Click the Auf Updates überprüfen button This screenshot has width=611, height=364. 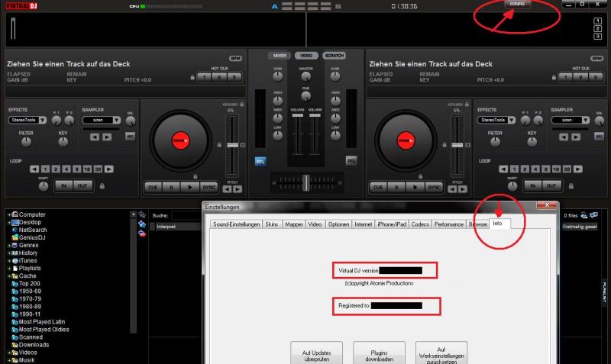(x=316, y=353)
